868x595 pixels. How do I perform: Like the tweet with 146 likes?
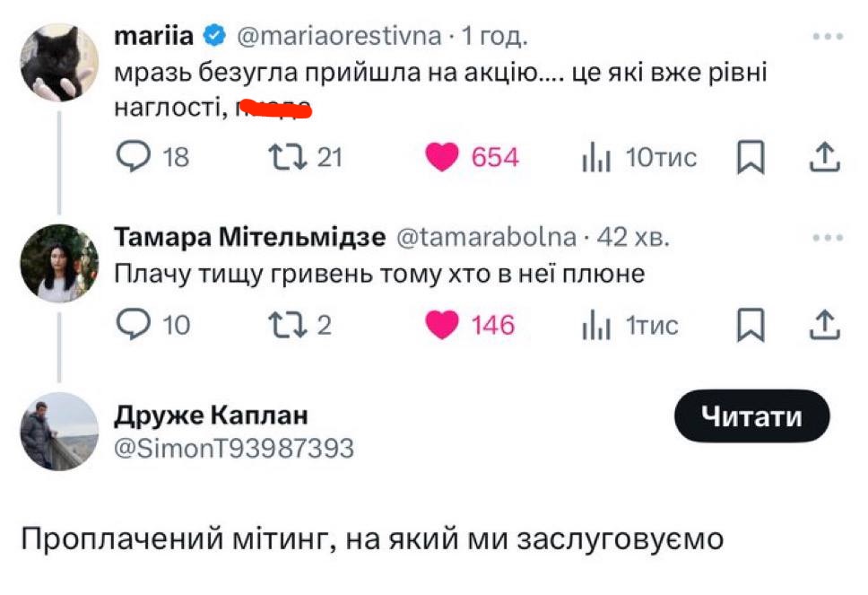click(441, 325)
